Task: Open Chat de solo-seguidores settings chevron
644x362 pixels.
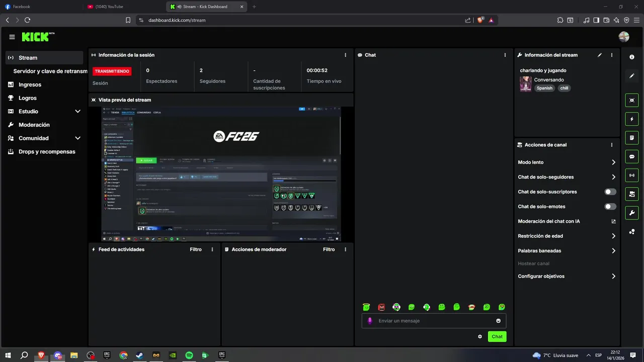Action: 614,177
